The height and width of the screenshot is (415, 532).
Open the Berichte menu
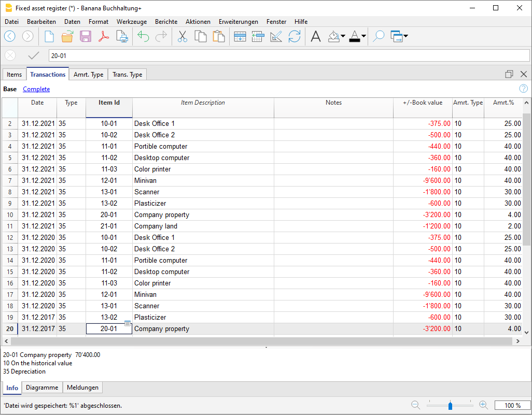[166, 22]
